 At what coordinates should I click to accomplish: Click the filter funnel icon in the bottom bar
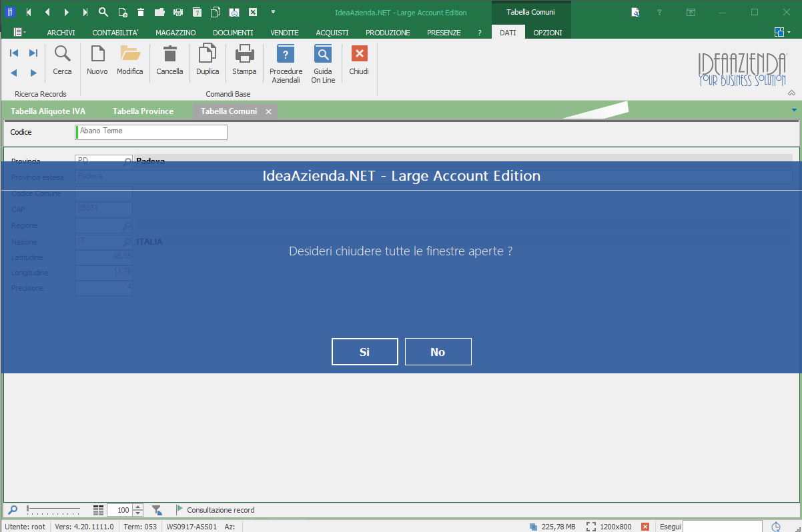click(157, 510)
